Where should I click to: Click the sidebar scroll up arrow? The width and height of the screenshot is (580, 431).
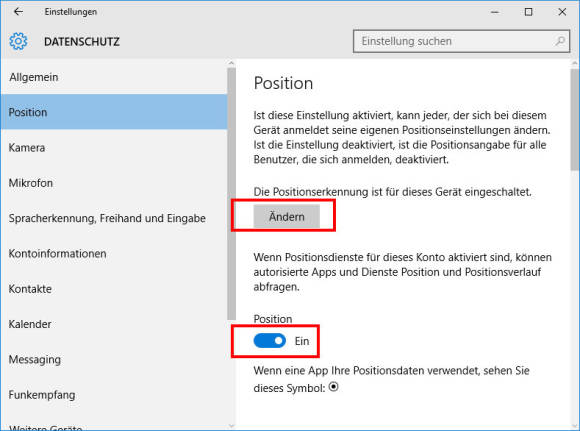[232, 63]
